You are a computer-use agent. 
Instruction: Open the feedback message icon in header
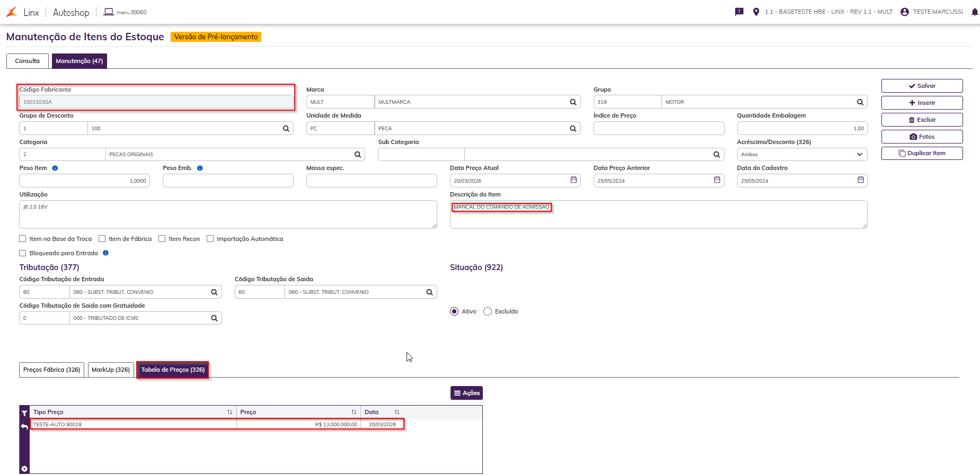tap(739, 12)
